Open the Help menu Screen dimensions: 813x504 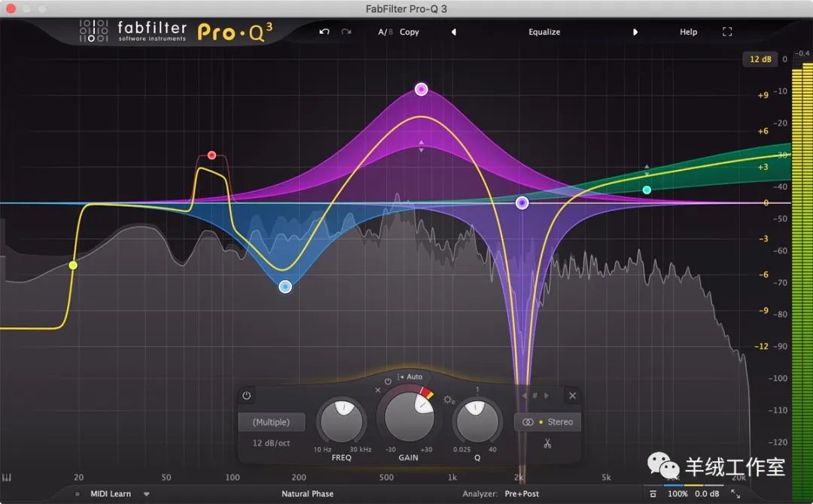[x=688, y=32]
